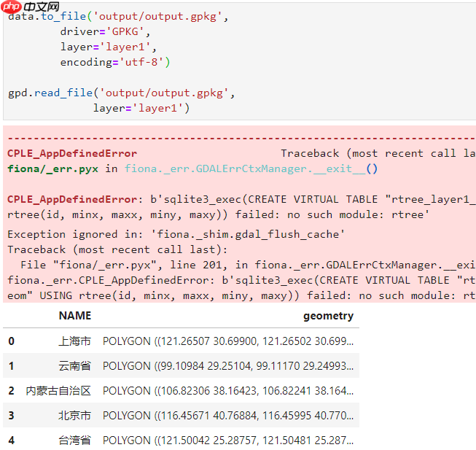Click the data.to_file code line
This screenshot has width=476, height=450.
[118, 16]
